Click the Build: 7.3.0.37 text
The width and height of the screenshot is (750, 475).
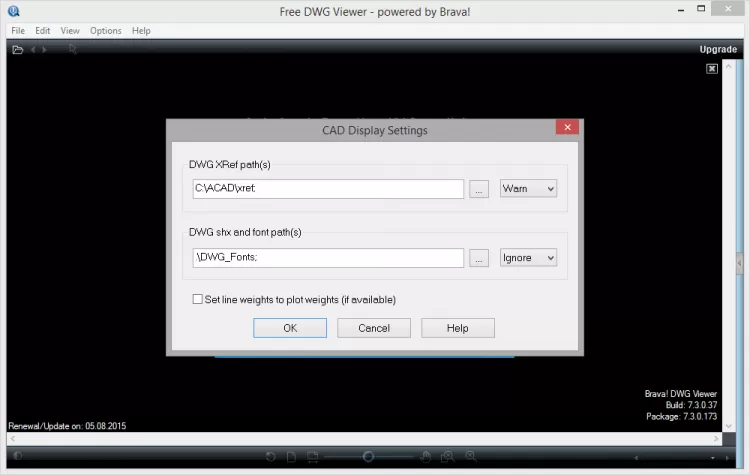pos(691,405)
